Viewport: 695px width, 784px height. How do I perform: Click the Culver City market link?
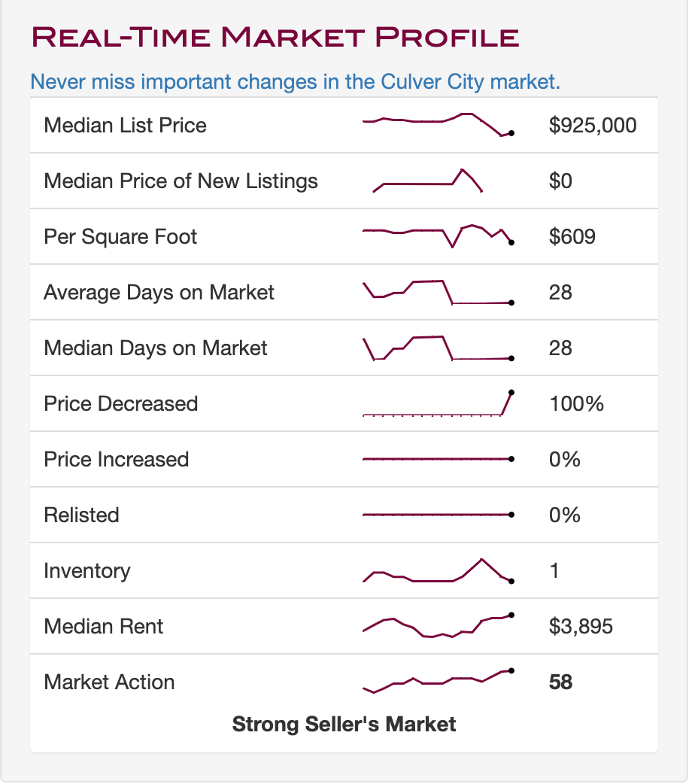(x=295, y=81)
